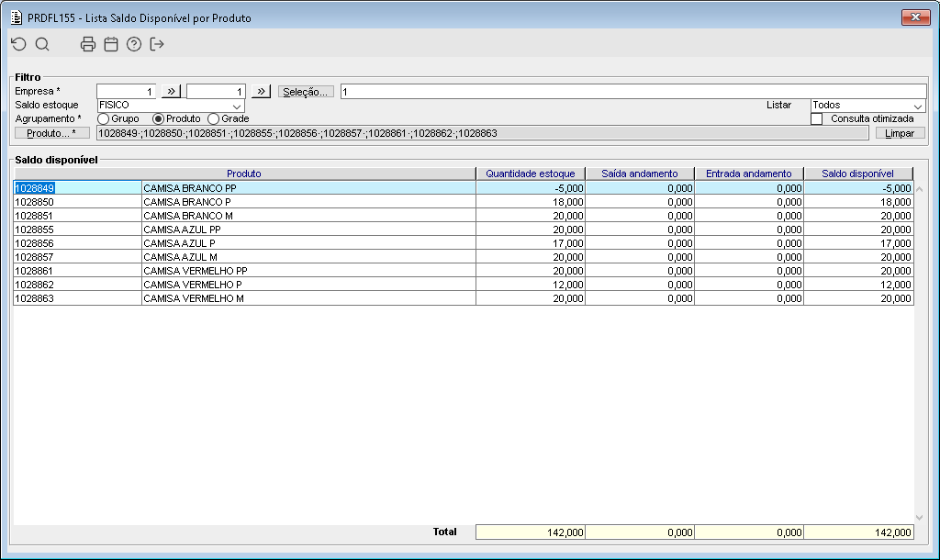Image resolution: width=940 pixels, height=560 pixels.
Task: Click the Limpar button
Action: pyautogui.click(x=900, y=133)
